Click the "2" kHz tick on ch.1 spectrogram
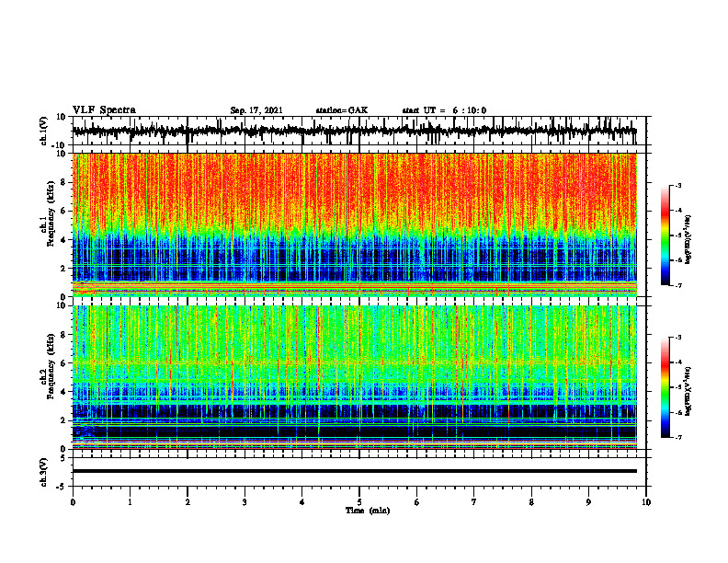 [63, 269]
